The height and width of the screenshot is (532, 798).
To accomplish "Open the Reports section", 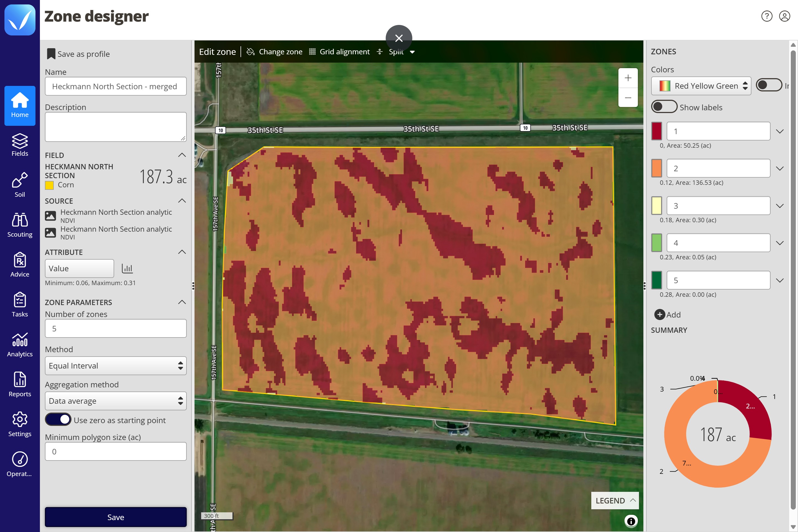I will [x=20, y=384].
